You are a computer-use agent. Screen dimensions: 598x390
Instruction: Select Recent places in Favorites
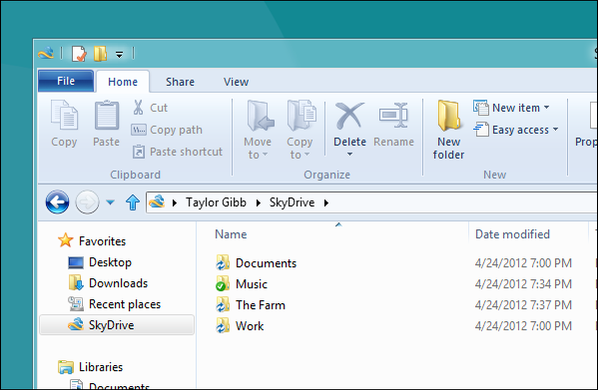(125, 304)
